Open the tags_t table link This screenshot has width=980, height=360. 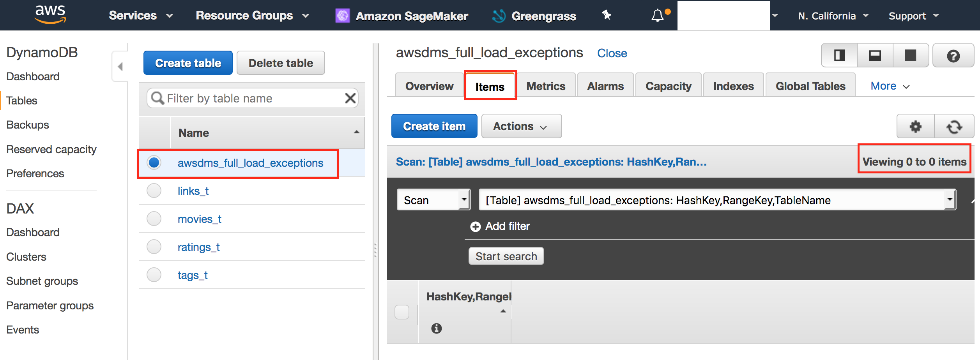tap(193, 275)
